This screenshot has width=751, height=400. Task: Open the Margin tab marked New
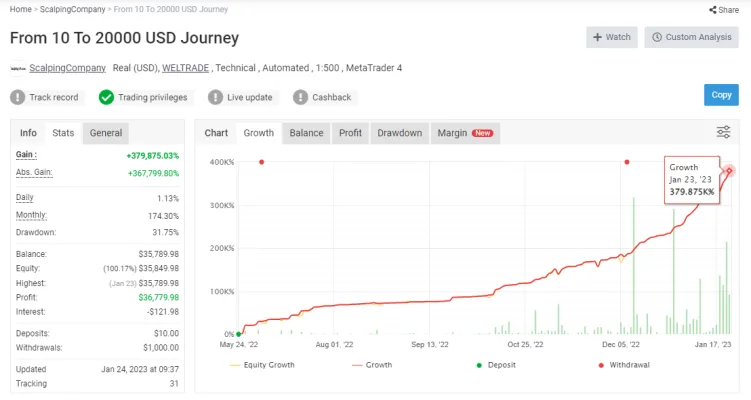465,133
